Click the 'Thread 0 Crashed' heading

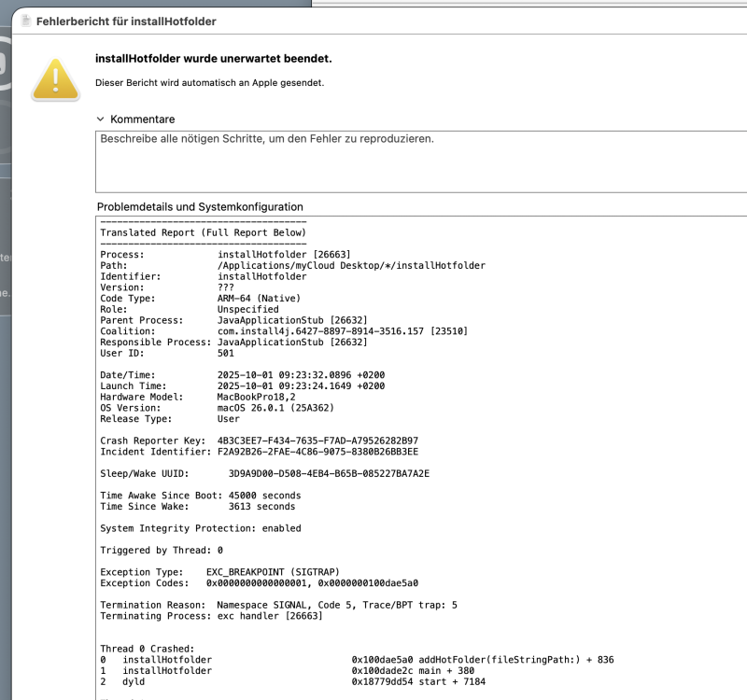(147, 649)
